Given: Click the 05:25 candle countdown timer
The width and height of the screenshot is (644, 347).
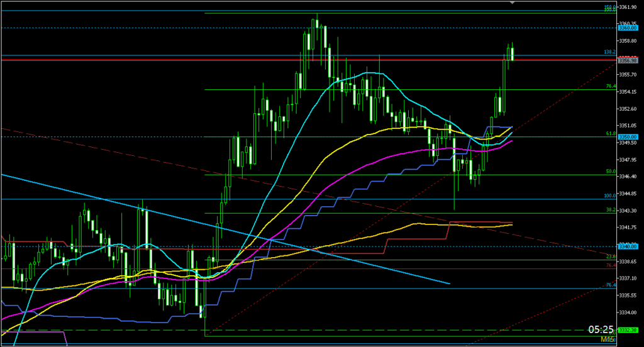Looking at the screenshot, I should pos(601,329).
